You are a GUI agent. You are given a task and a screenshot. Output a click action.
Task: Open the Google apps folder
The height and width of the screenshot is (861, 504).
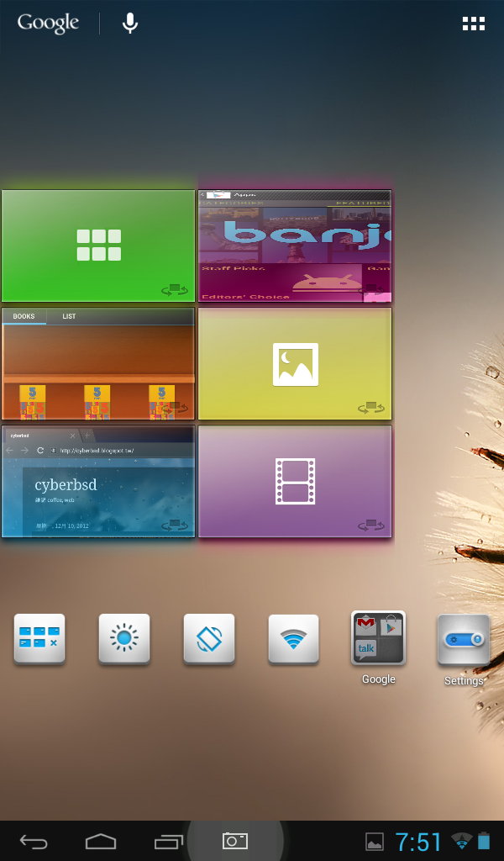(378, 638)
